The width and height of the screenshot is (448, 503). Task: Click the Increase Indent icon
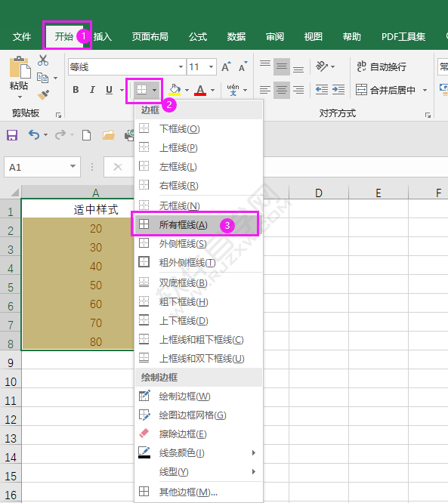[x=338, y=90]
